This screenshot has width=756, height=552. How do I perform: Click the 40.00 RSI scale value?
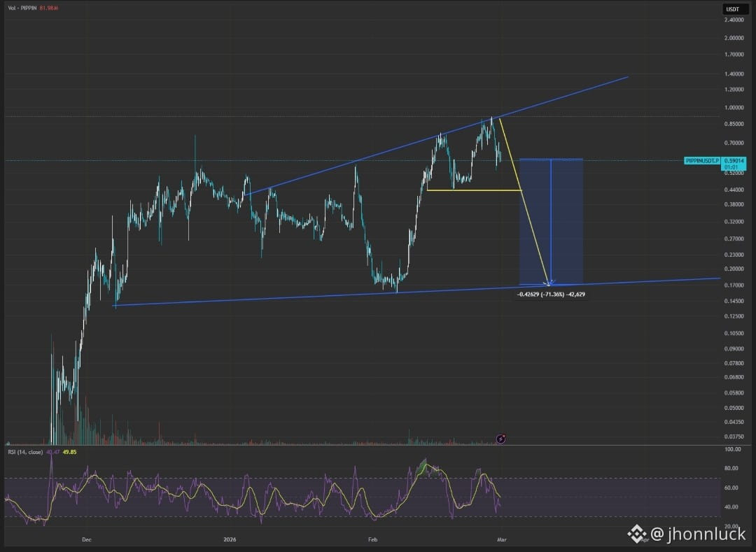[733, 507]
